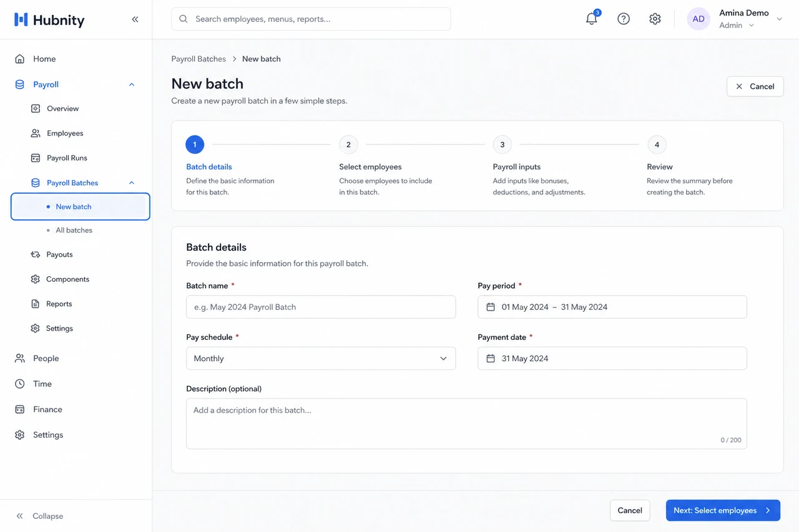
Task: Click Next: Select employees button
Action: click(723, 510)
